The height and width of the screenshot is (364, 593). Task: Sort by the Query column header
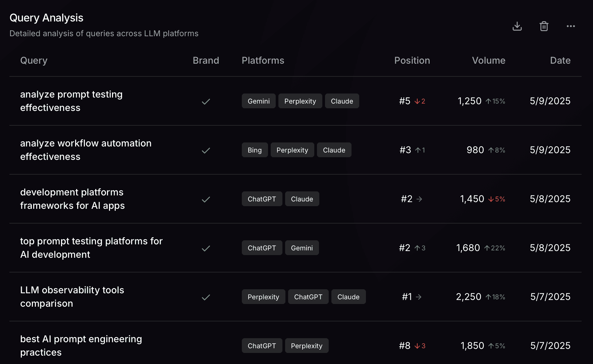(34, 60)
